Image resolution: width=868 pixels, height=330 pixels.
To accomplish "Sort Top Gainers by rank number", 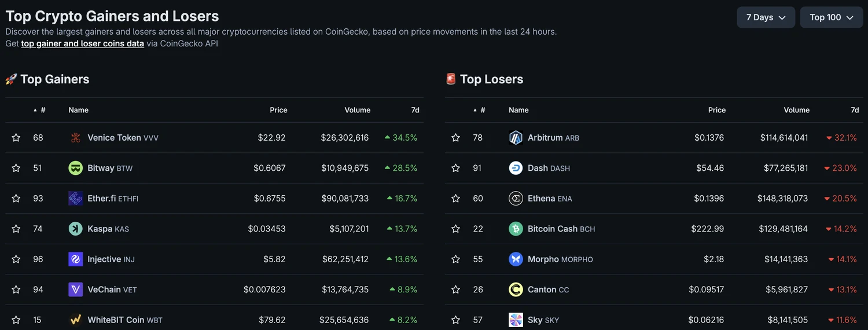I will [x=39, y=110].
